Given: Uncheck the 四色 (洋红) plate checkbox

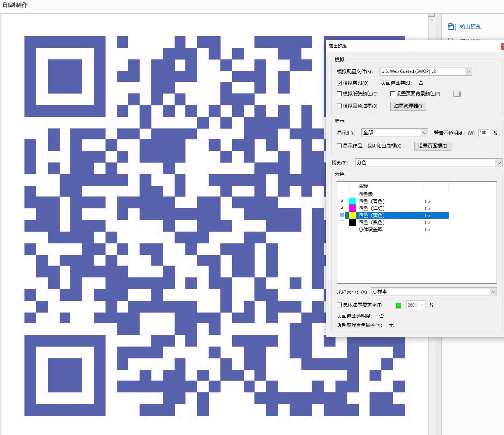Looking at the screenshot, I should click(x=342, y=208).
